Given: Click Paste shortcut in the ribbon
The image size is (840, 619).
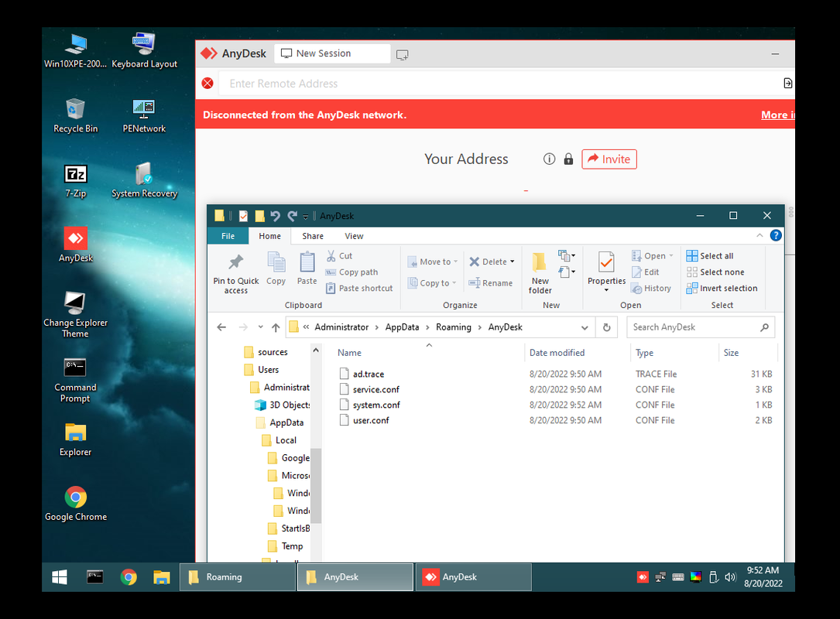Looking at the screenshot, I should pyautogui.click(x=359, y=288).
